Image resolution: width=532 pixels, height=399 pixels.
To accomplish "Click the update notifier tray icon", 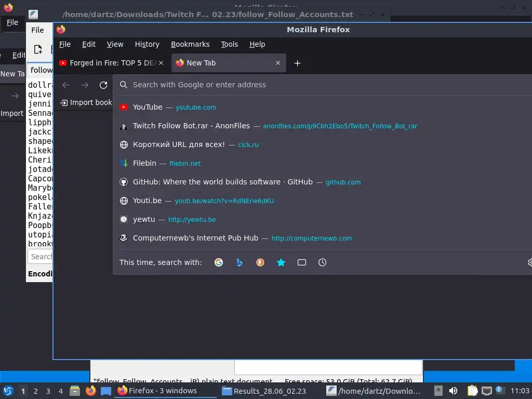I will [x=499, y=390].
